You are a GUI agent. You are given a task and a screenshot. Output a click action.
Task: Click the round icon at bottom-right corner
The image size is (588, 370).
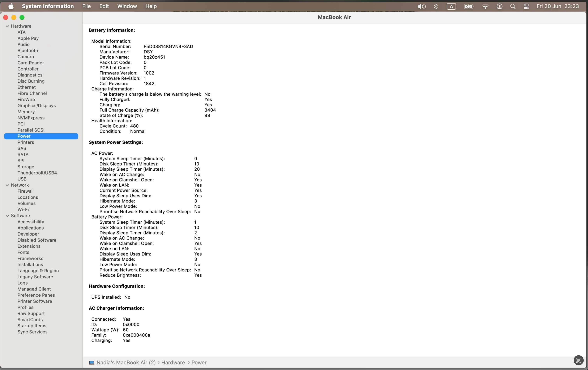[578, 360]
